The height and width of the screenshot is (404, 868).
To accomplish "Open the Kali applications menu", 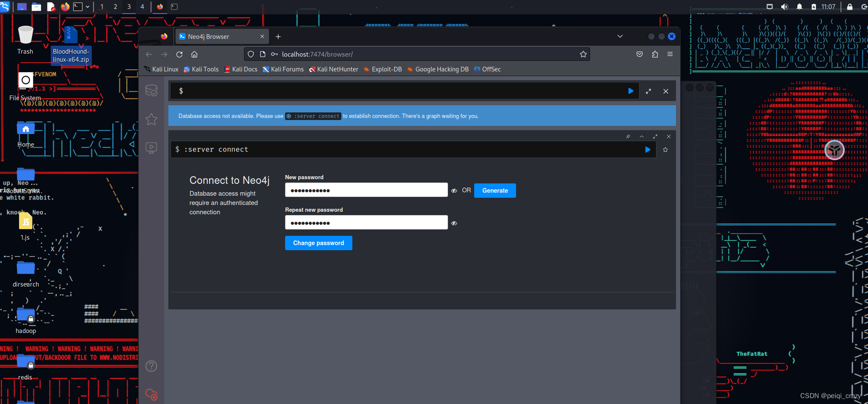I will click(x=5, y=6).
